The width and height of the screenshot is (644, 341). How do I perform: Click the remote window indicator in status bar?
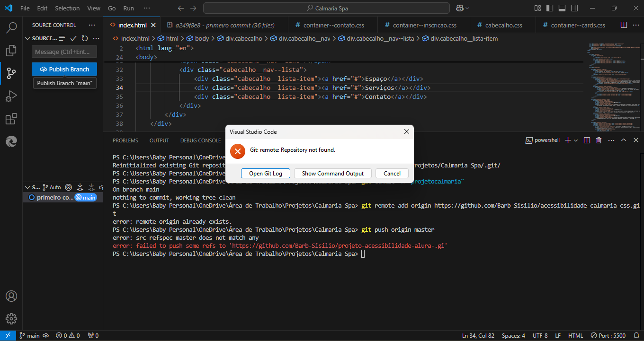click(x=8, y=336)
